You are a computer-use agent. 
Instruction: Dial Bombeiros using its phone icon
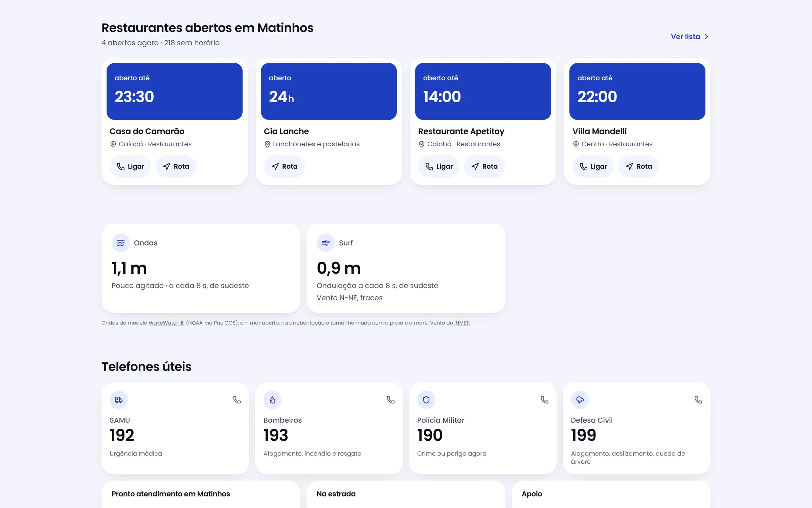(x=391, y=400)
